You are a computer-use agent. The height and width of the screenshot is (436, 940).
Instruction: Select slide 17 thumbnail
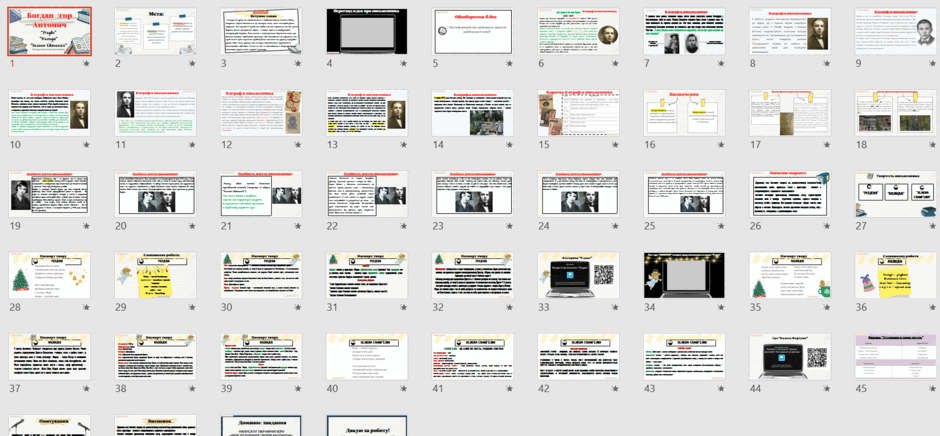click(791, 113)
